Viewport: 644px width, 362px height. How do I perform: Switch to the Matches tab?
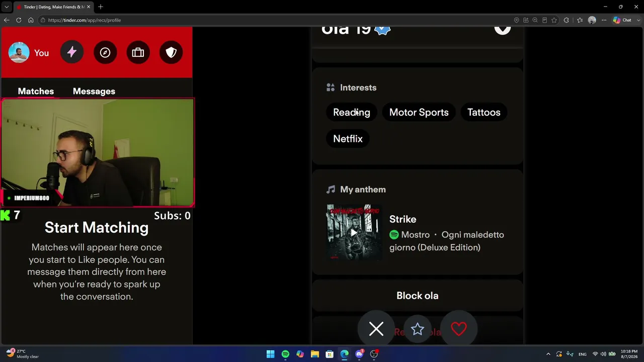tap(36, 91)
